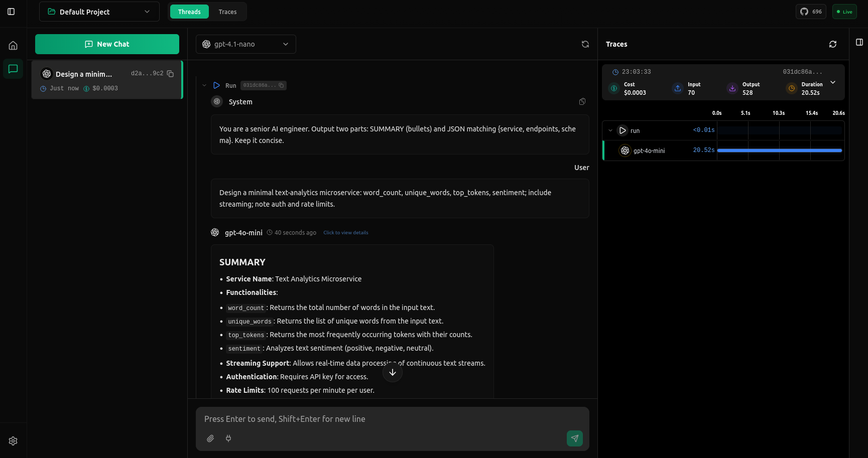Select the Threads tab
The width and height of the screenshot is (868, 458).
coord(189,12)
